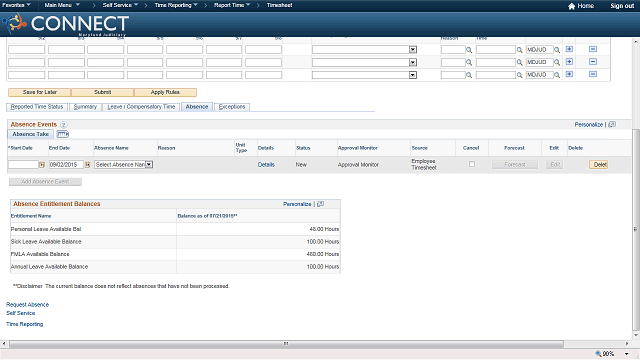This screenshot has height=360, width=640.
Task: Open the Select Absence Name dropdown
Action: pyautogui.click(x=124, y=164)
